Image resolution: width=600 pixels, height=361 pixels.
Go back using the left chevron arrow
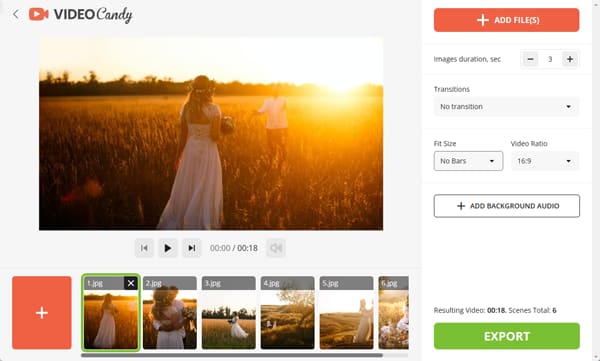point(16,15)
